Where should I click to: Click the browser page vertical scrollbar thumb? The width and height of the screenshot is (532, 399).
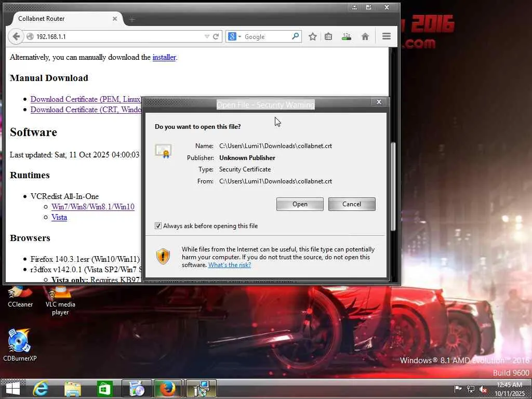[393, 187]
